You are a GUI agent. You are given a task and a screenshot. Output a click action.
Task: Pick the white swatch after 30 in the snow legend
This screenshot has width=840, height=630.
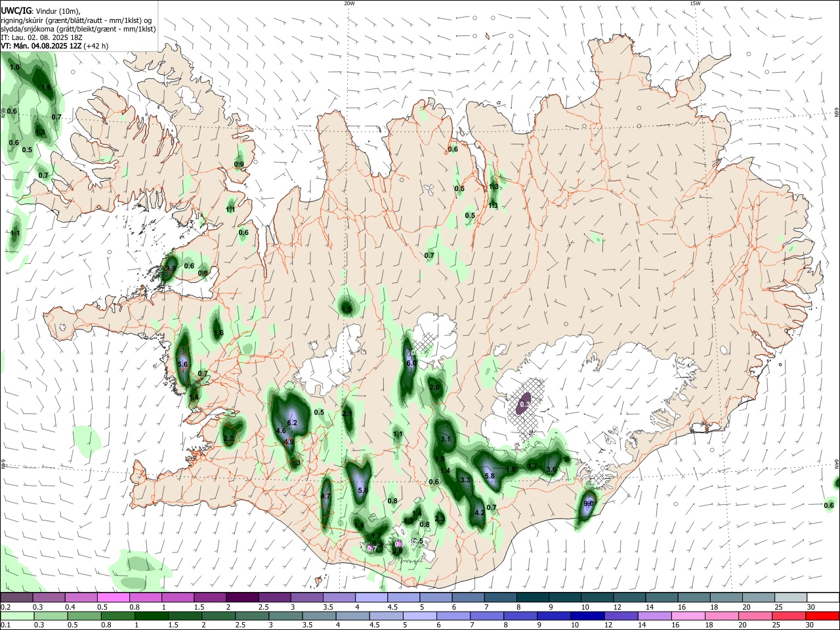click(823, 598)
